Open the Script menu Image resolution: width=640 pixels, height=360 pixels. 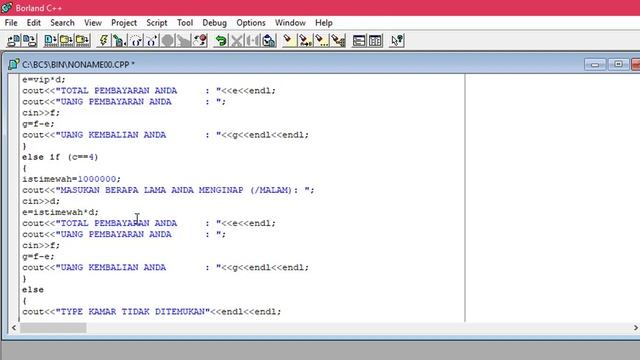click(157, 23)
